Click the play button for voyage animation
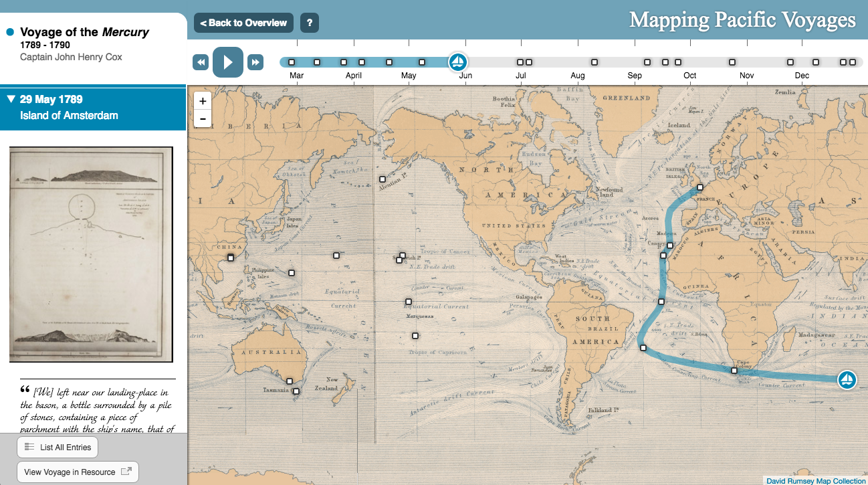Screen dimensions: 868x485 [x=228, y=62]
